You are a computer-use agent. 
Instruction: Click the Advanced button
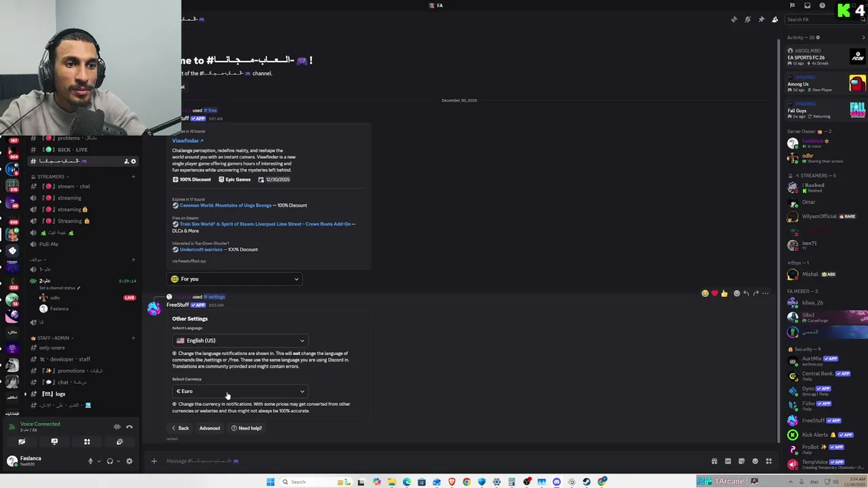[x=210, y=428]
